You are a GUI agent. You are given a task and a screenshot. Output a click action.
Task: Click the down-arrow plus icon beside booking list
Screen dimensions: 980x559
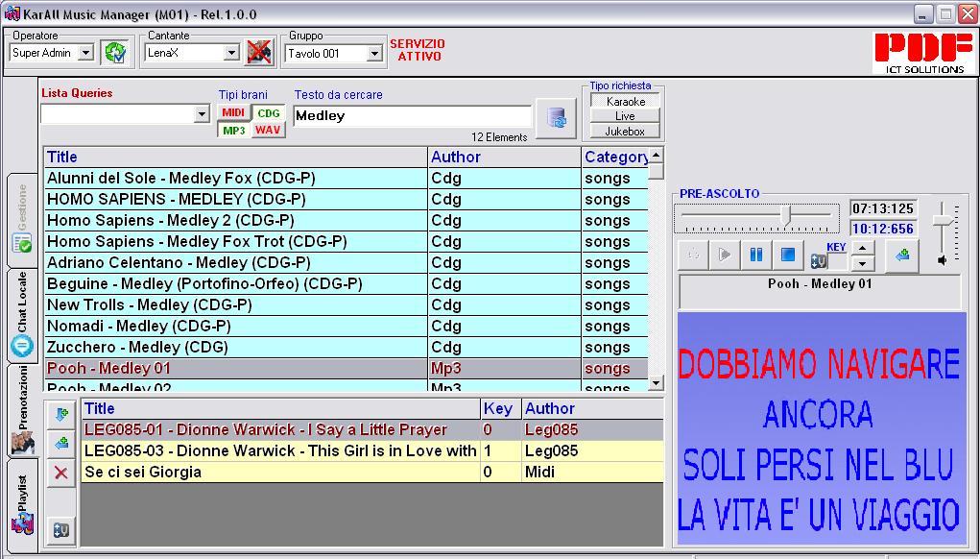61,415
